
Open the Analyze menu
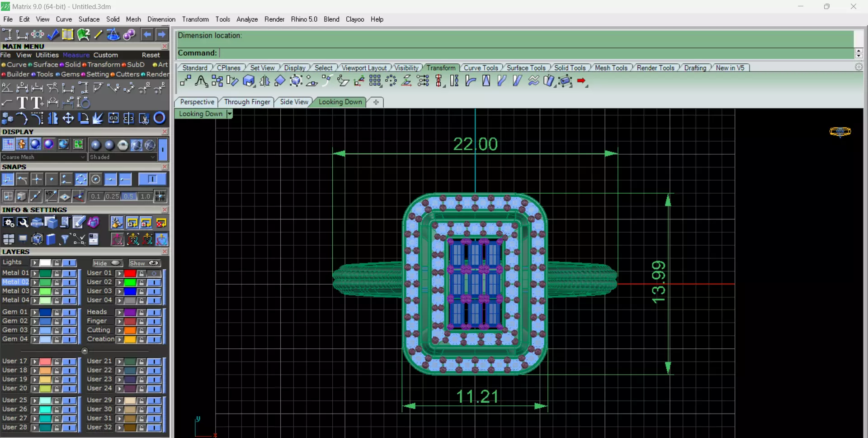[247, 19]
